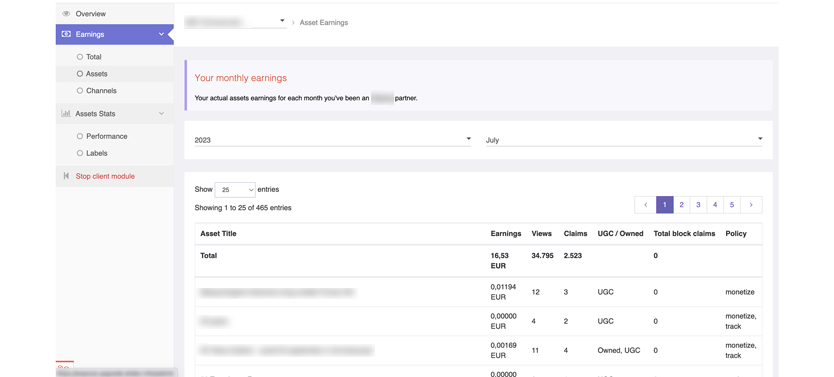Collapse the Earnings section chevron
The width and height of the screenshot is (834, 377).
click(162, 34)
